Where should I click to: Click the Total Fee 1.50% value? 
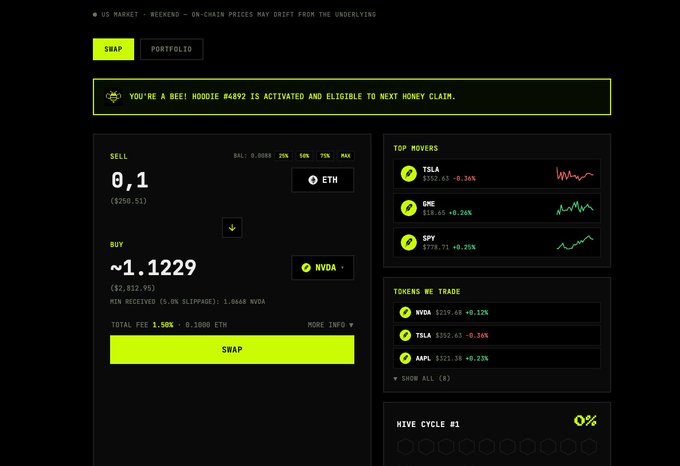(x=163, y=325)
